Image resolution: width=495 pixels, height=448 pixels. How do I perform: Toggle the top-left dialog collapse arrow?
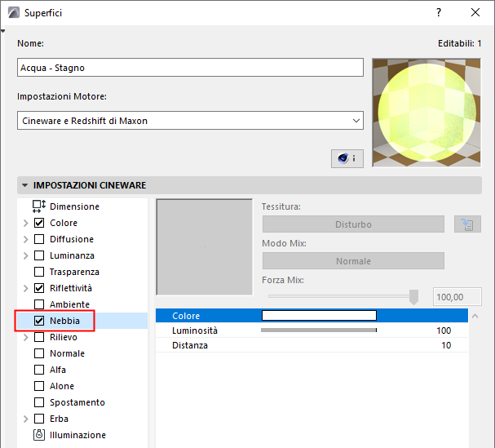coord(2,31)
